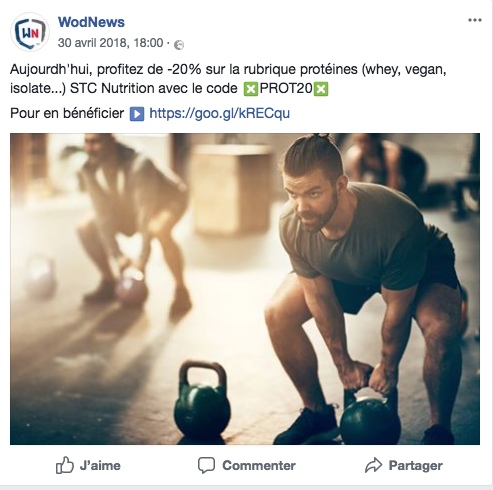Screen dimensions: 493x490
Task: Open the WodNews profile avatar
Action: (30, 32)
